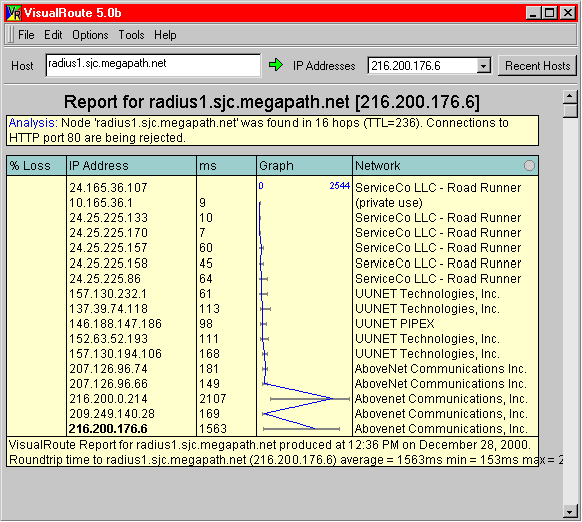This screenshot has height=522, width=582.
Task: Click IP address 207.126.96.74
Action: [x=108, y=369]
